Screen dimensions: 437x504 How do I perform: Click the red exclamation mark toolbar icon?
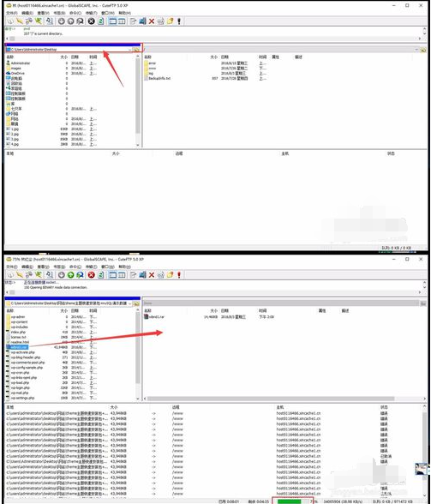[x=179, y=275]
